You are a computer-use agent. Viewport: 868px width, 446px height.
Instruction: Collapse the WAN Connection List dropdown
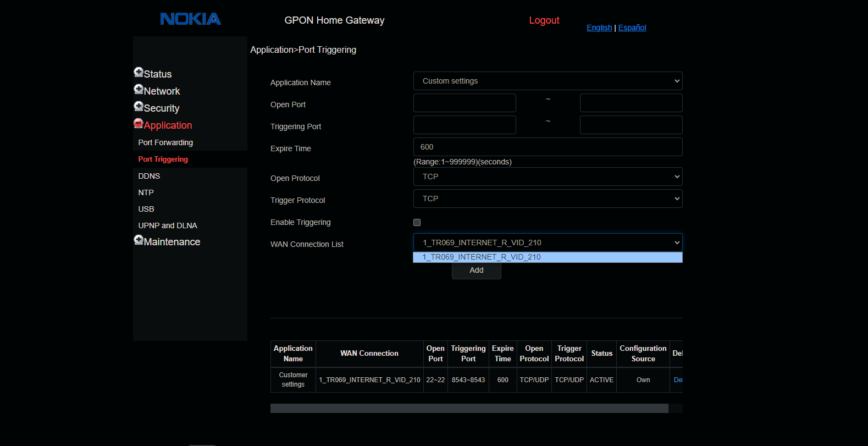tap(548, 243)
